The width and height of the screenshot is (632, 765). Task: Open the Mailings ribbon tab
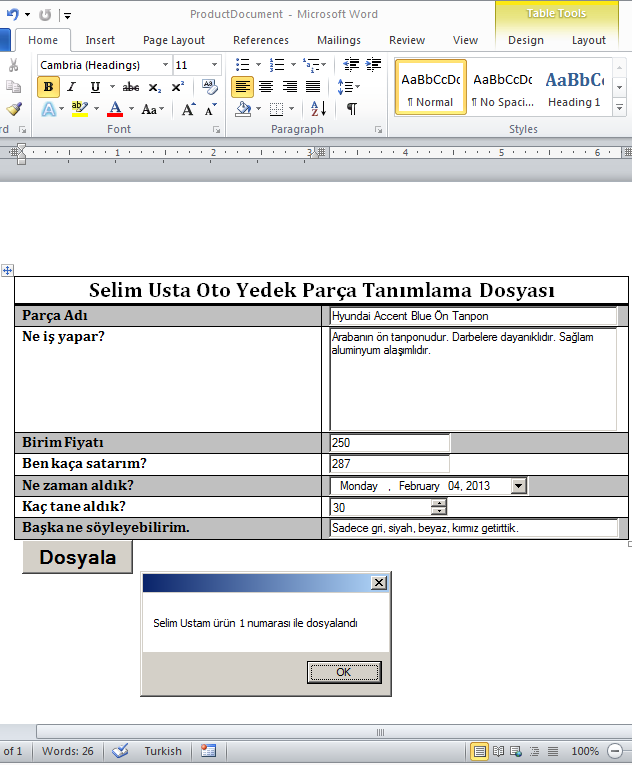point(339,40)
